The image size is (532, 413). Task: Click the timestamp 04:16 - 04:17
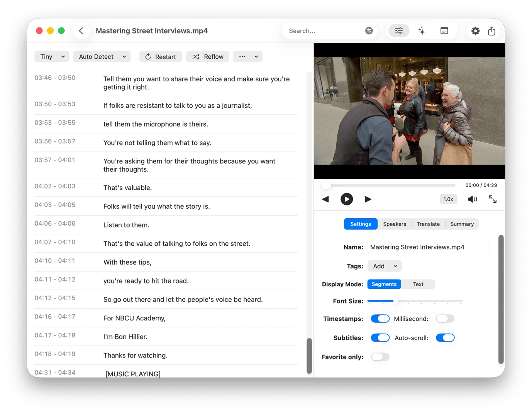[x=55, y=317]
